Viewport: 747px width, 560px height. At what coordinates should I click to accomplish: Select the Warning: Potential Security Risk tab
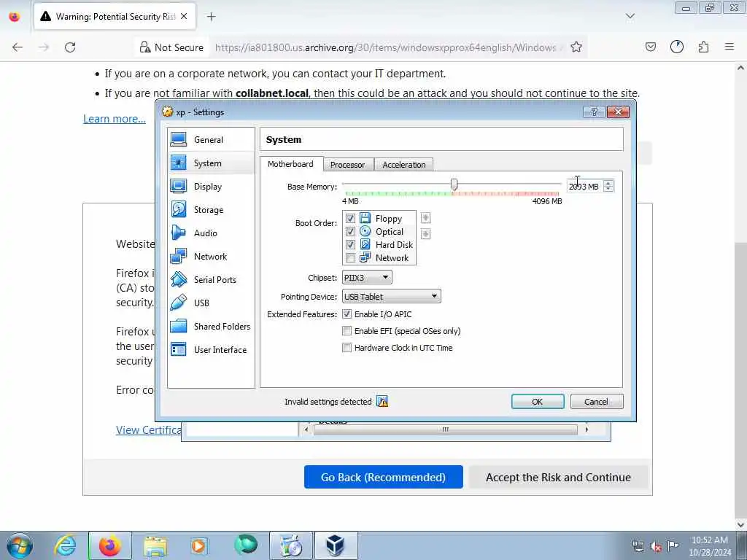pos(115,17)
